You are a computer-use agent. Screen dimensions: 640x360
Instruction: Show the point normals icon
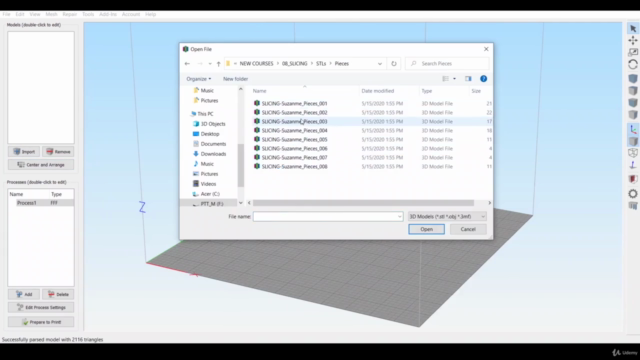pos(633,165)
